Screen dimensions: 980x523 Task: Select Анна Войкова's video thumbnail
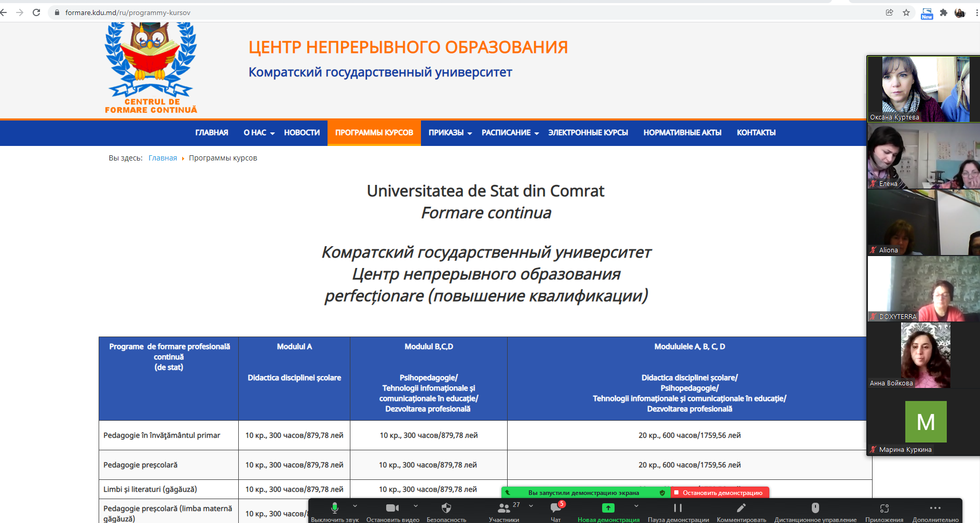(x=923, y=355)
